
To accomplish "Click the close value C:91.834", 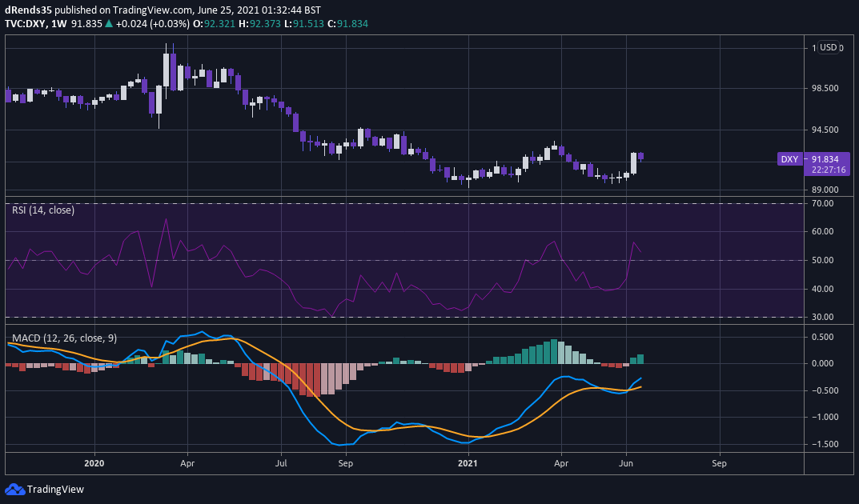I will point(348,24).
